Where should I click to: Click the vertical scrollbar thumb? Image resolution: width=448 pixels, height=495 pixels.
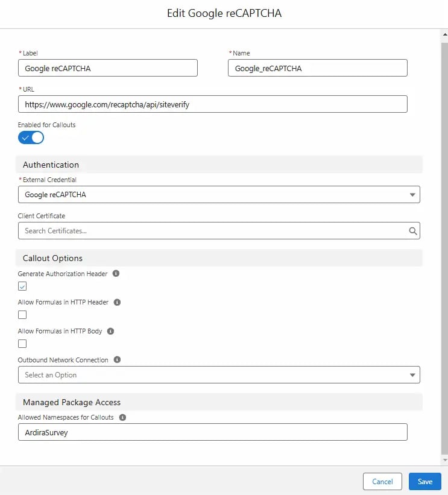[444, 248]
